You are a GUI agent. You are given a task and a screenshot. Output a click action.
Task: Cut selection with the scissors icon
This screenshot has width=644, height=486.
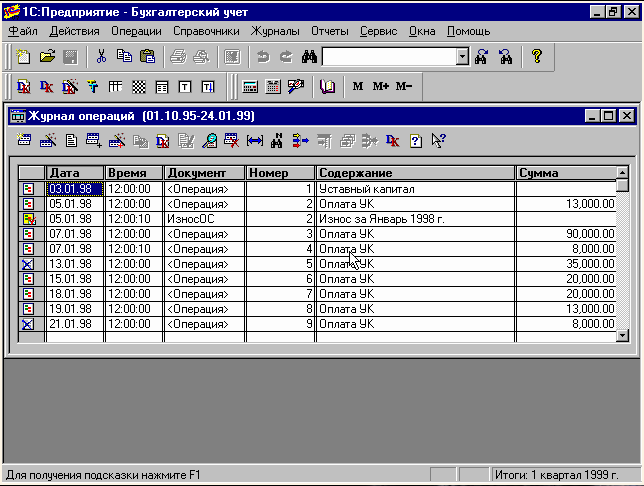[x=101, y=56]
